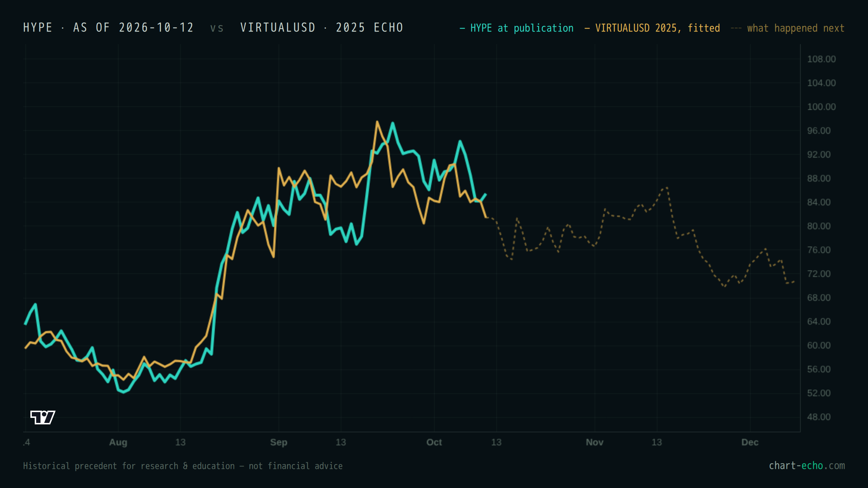The width and height of the screenshot is (868, 488).
Task: Click the 108.00 price axis label
Action: point(821,59)
